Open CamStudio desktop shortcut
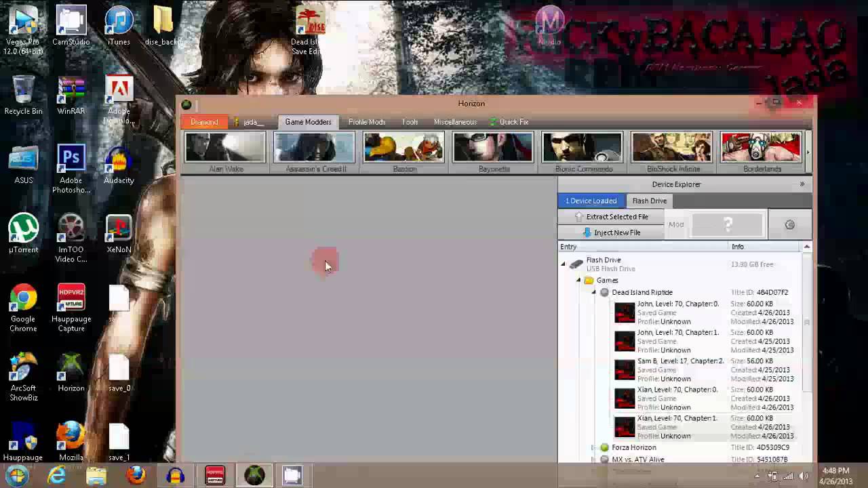The width and height of the screenshot is (868, 488). tap(71, 26)
